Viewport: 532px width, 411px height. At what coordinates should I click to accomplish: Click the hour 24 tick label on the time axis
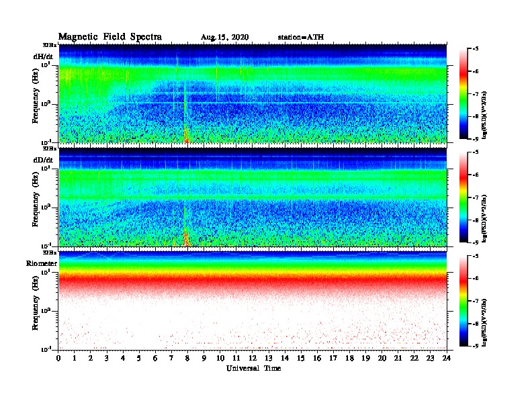coord(447,358)
